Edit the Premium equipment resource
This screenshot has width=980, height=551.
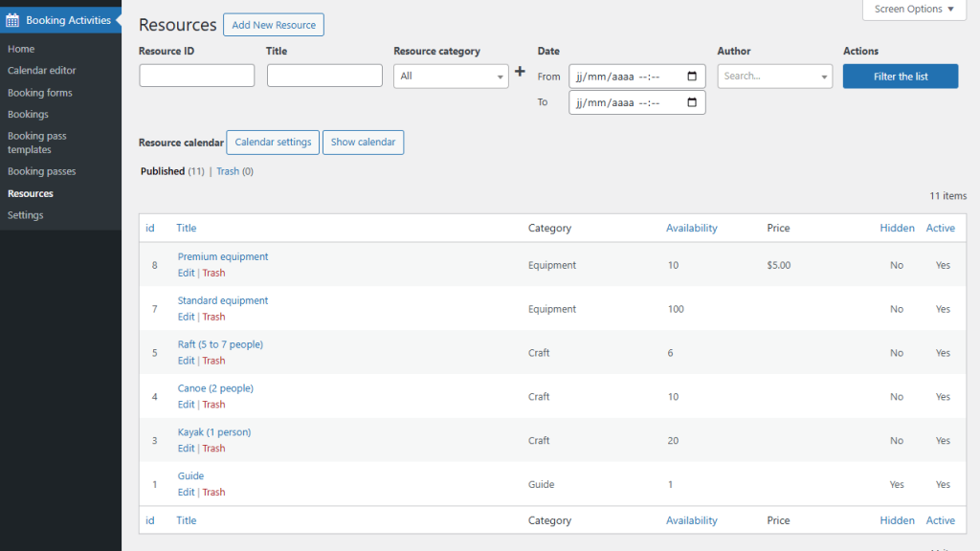[x=187, y=273]
